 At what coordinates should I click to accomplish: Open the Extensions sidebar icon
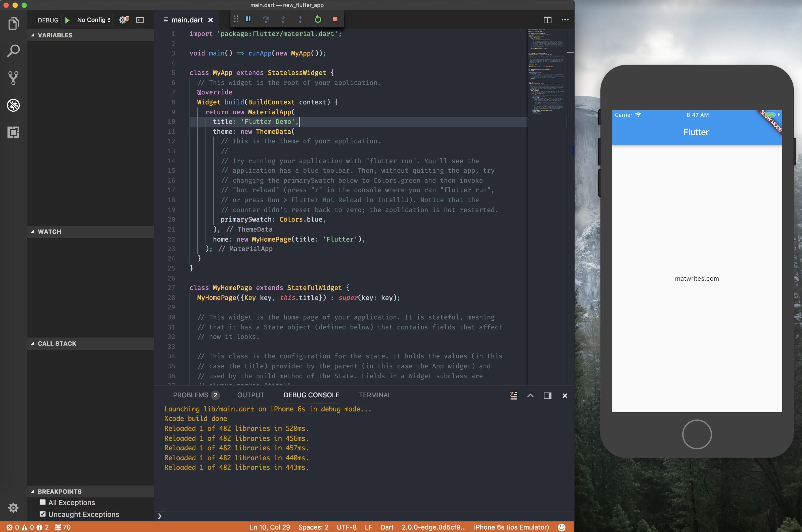click(13, 132)
